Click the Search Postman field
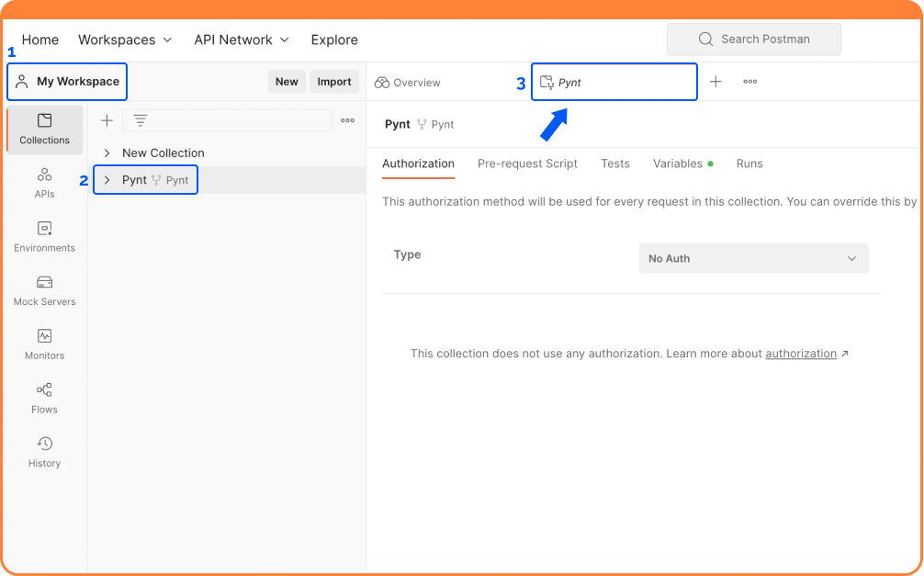The width and height of the screenshot is (924, 576). coord(754,39)
